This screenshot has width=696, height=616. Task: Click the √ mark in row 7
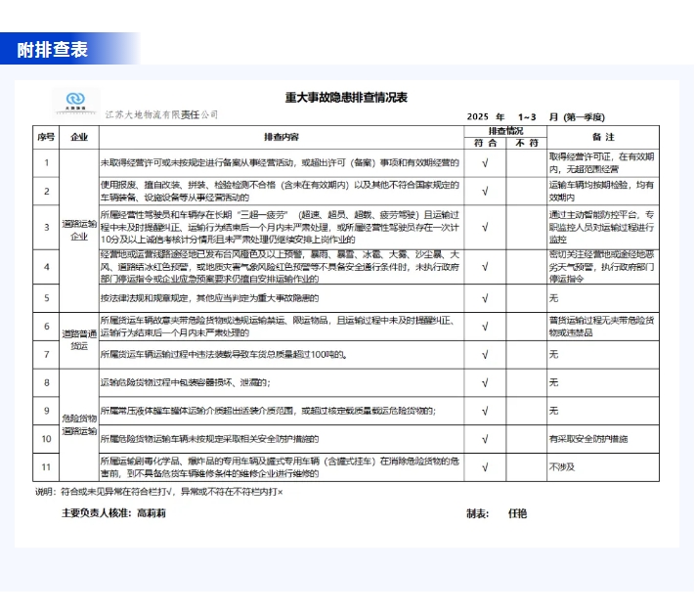pyautogui.click(x=485, y=355)
